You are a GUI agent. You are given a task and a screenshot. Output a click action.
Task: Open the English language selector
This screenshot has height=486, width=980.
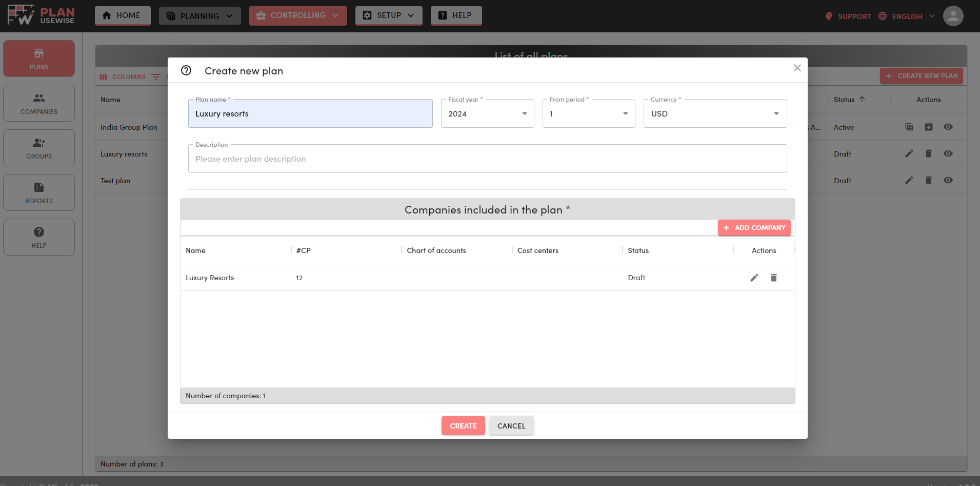click(906, 16)
